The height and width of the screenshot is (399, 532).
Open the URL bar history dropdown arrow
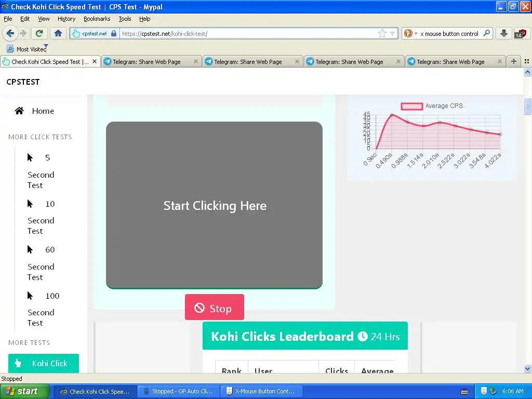click(x=392, y=33)
